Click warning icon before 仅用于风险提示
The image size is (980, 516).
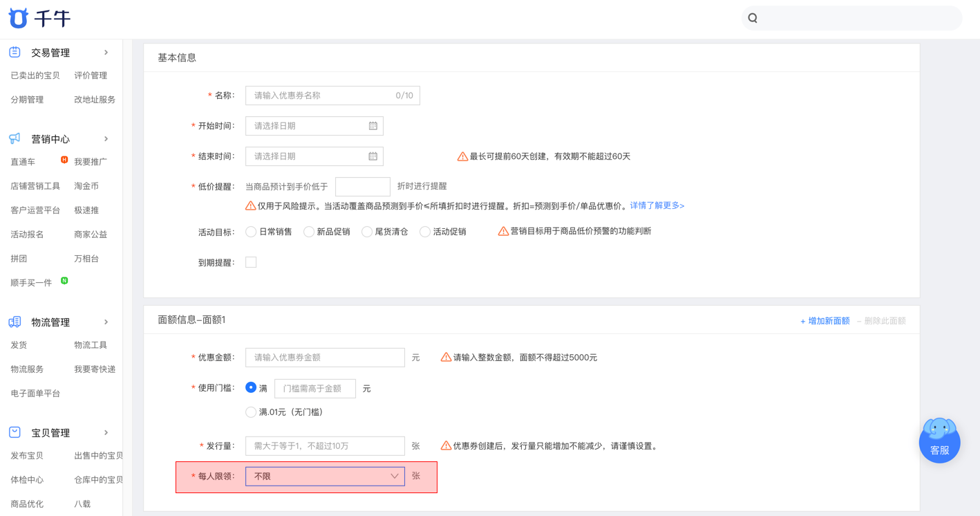(251, 205)
